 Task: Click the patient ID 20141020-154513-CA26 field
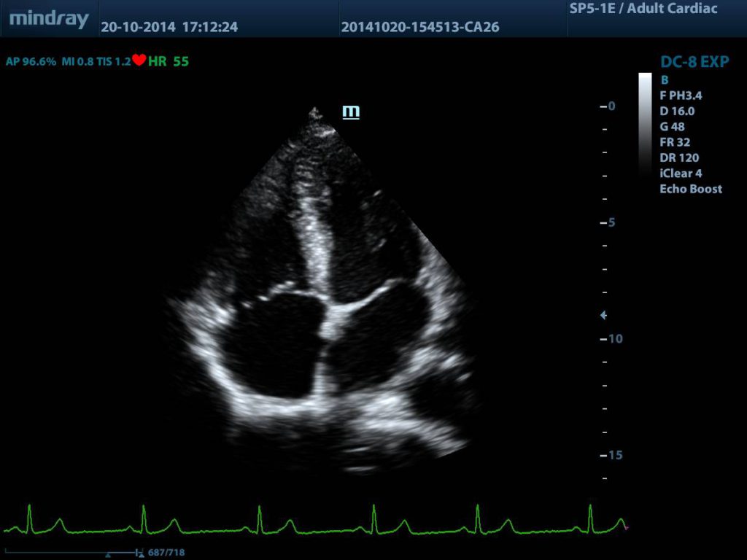click(x=420, y=28)
